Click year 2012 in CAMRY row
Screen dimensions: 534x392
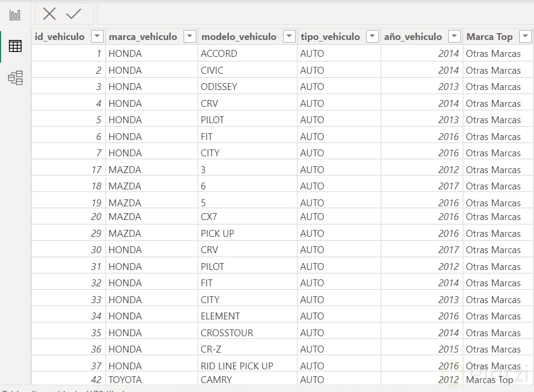click(421, 379)
